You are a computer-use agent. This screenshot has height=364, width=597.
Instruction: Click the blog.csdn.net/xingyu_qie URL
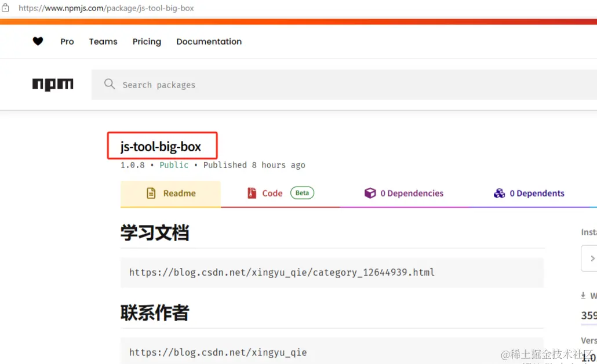[218, 352]
